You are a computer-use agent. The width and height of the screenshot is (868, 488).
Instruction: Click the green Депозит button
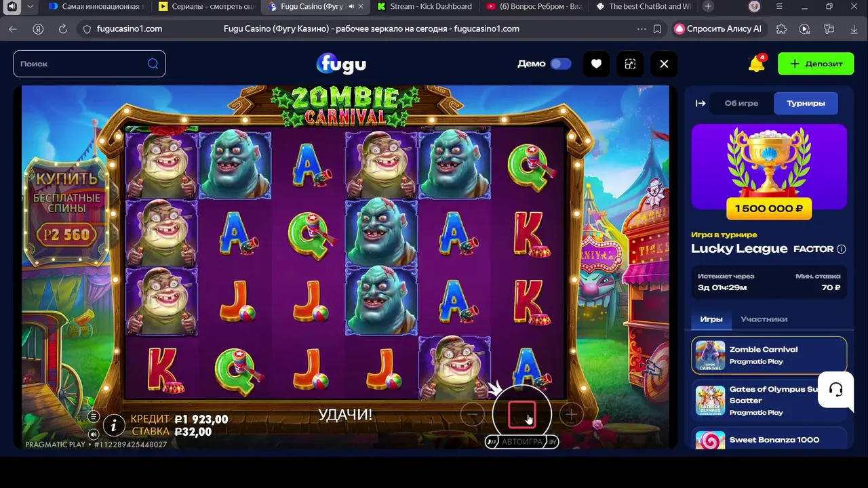click(x=816, y=64)
